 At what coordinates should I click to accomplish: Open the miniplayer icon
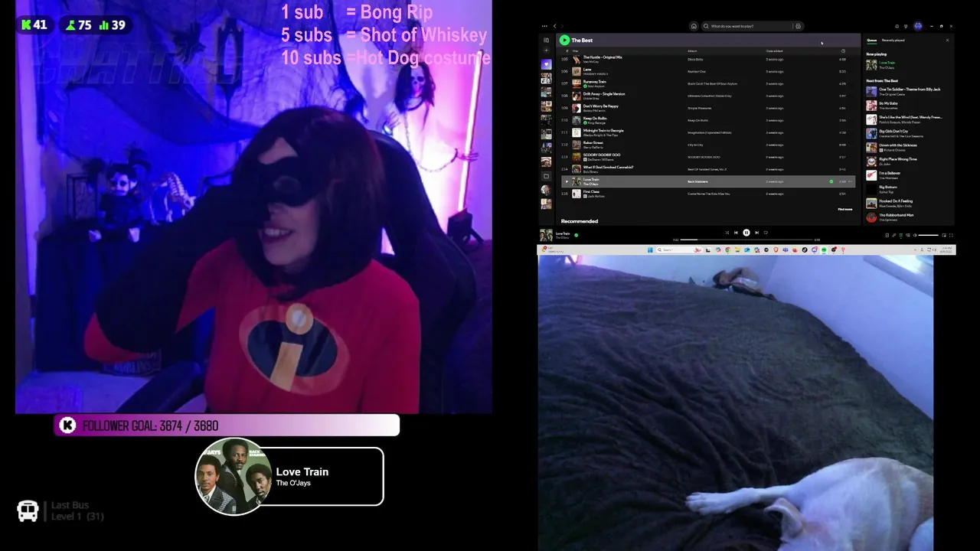(944, 235)
